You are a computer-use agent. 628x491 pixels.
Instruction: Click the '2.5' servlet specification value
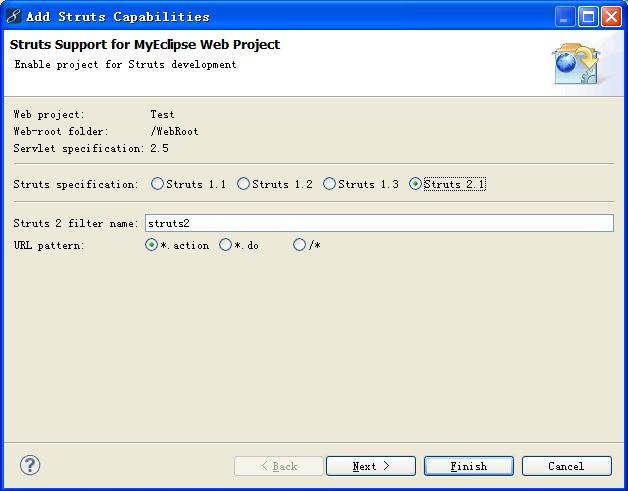point(159,148)
